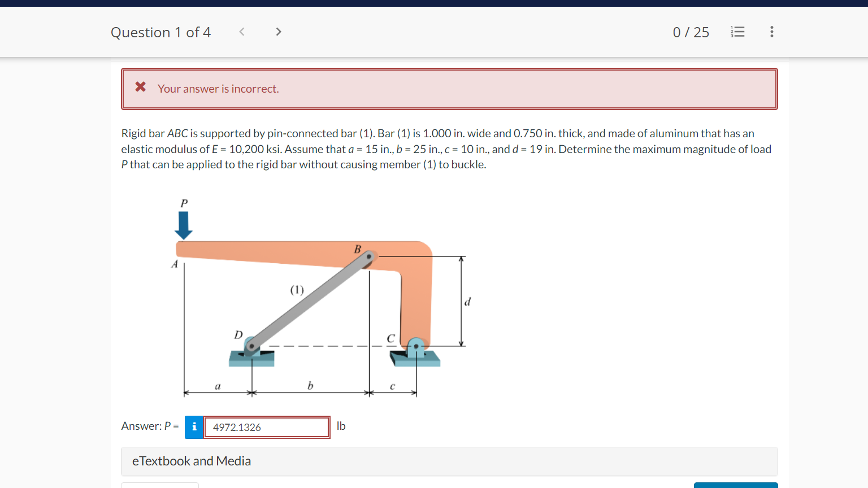This screenshot has height=488, width=868.
Task: Go back using the previous question chevron
Action: click(x=241, y=32)
